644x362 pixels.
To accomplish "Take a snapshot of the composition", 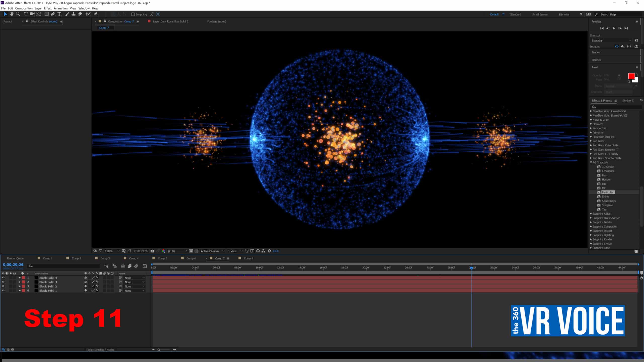I will click(153, 251).
